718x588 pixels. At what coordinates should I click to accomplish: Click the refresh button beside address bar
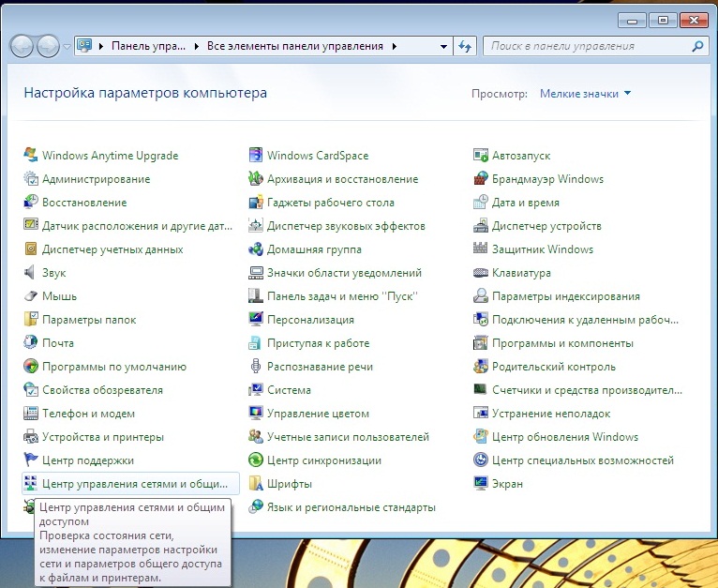(466, 46)
